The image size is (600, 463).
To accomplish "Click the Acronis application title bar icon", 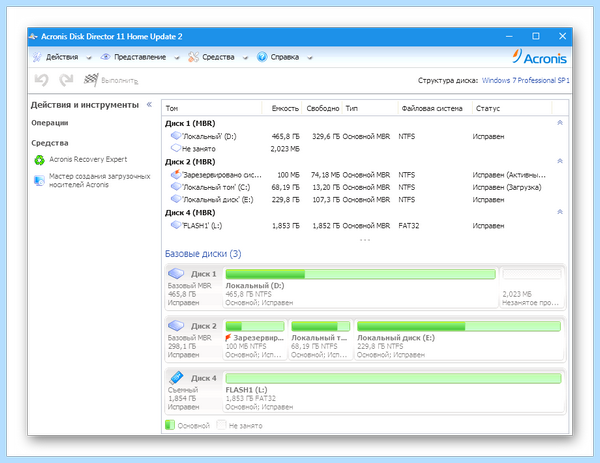I will coord(33,36).
